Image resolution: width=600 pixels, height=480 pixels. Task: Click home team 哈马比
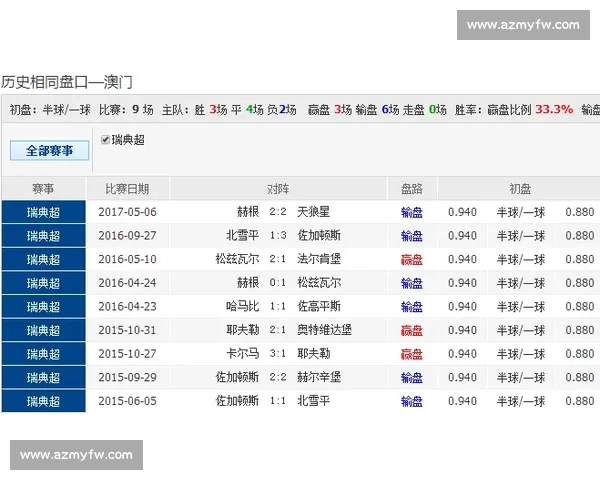tap(243, 306)
